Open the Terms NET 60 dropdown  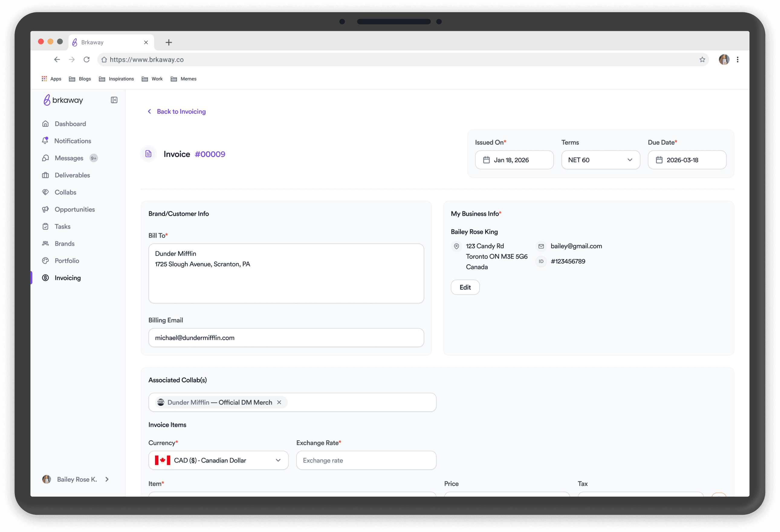point(600,160)
